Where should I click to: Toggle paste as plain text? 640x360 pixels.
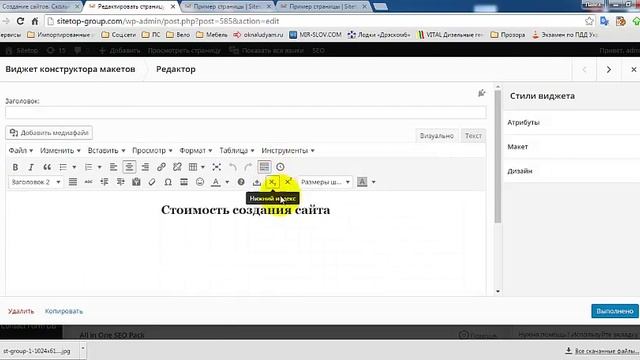click(x=136, y=182)
